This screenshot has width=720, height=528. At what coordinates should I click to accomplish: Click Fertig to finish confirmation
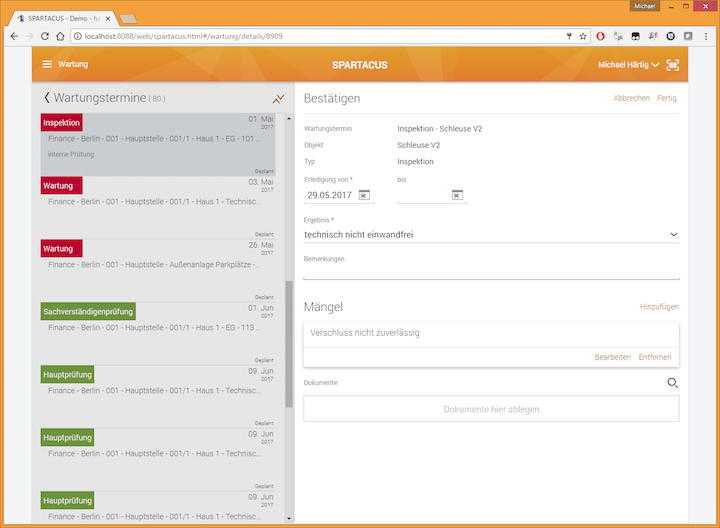pos(666,98)
